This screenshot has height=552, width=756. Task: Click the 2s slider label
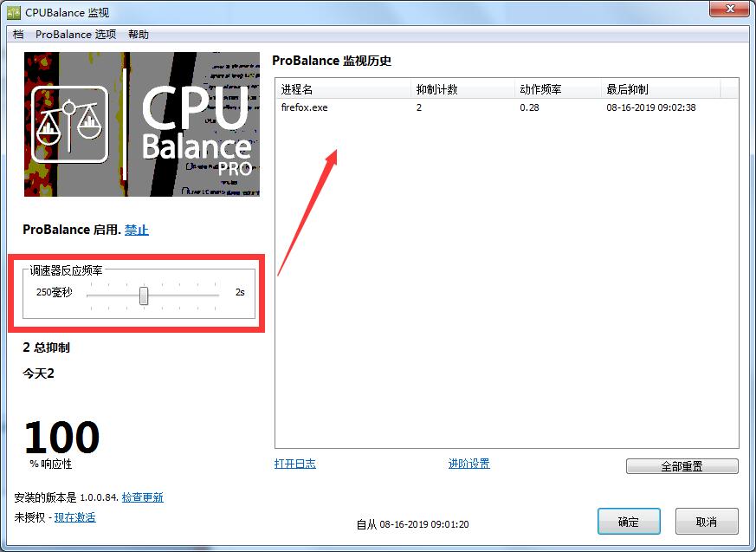pos(240,292)
